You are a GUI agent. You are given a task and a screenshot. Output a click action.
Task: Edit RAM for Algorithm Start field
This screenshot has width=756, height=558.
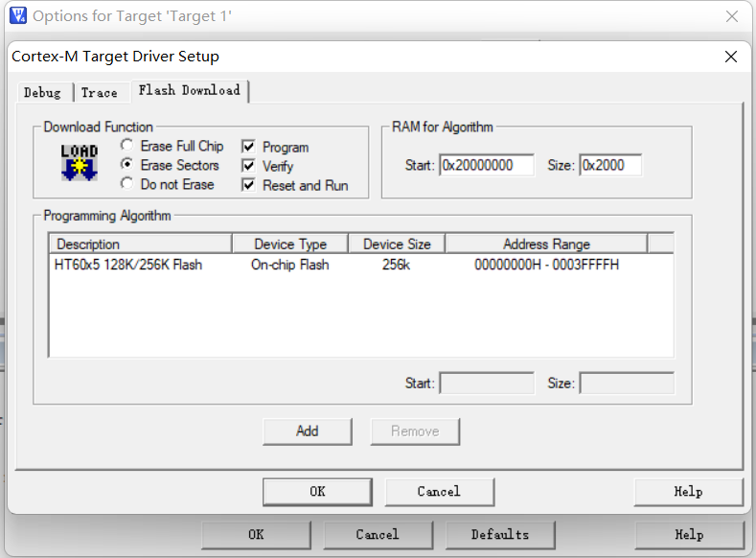(487, 166)
